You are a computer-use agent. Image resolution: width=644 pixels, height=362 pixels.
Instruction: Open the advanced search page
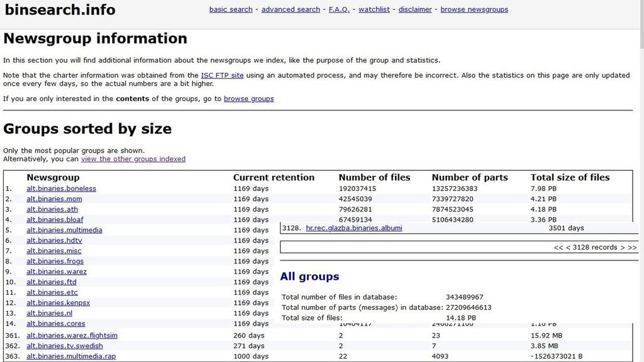[291, 9]
